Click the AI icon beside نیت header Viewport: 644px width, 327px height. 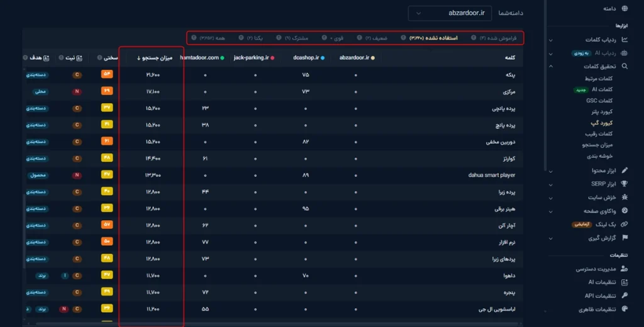point(79,58)
